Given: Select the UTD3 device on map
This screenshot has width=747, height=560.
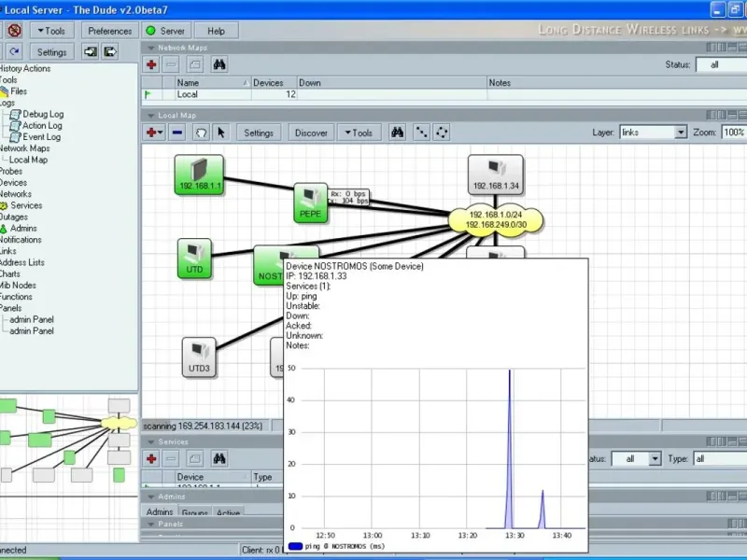Looking at the screenshot, I should 199,357.
